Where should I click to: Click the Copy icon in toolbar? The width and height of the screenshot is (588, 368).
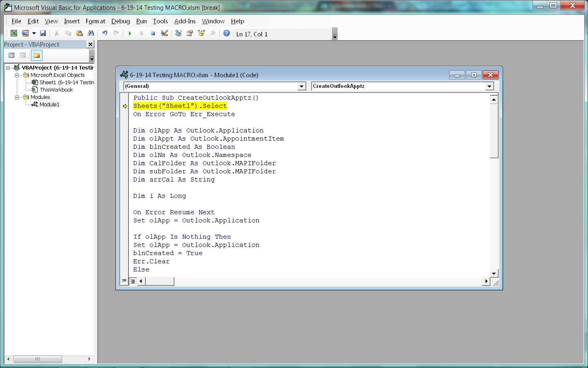point(68,34)
